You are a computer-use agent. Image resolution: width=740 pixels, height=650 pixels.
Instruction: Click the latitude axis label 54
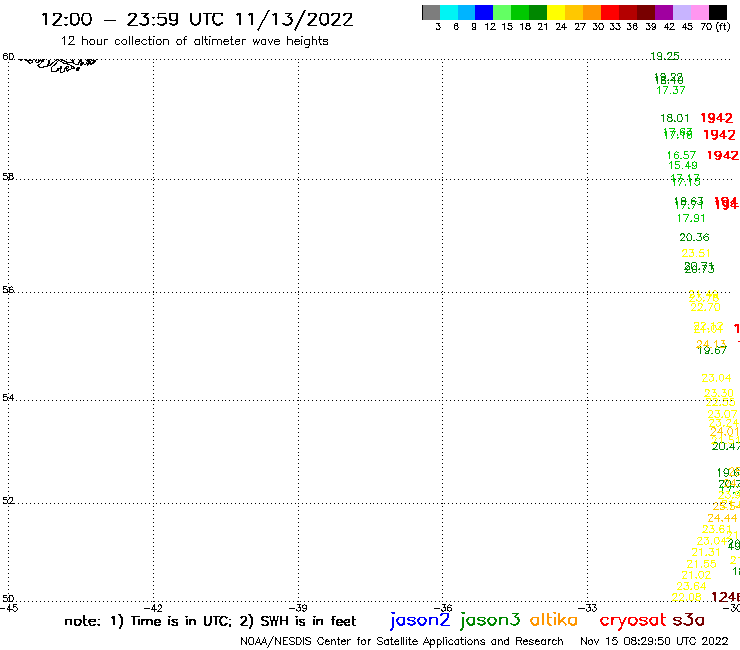point(8,398)
